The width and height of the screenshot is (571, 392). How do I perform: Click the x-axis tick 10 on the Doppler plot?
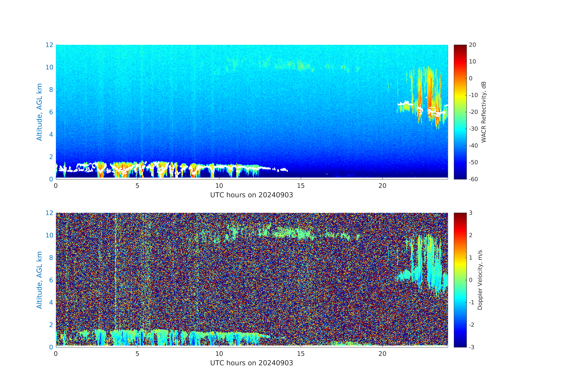pyautogui.click(x=219, y=354)
